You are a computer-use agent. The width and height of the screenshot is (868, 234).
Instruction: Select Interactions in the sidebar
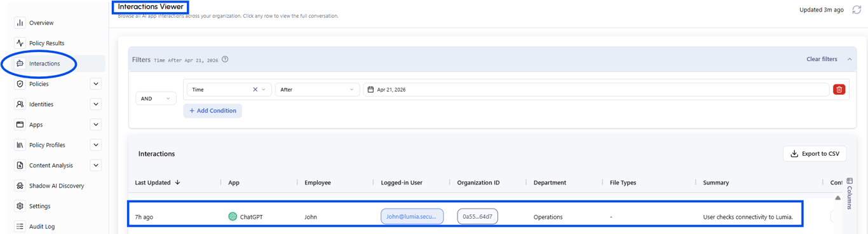click(x=44, y=64)
